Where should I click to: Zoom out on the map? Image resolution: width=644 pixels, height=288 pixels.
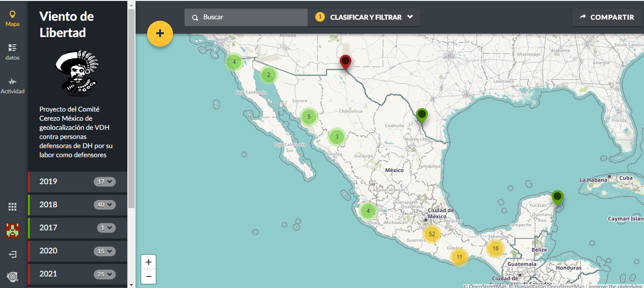[149, 276]
